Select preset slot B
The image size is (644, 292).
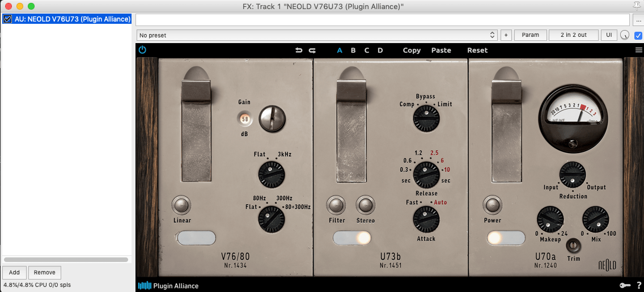click(353, 50)
